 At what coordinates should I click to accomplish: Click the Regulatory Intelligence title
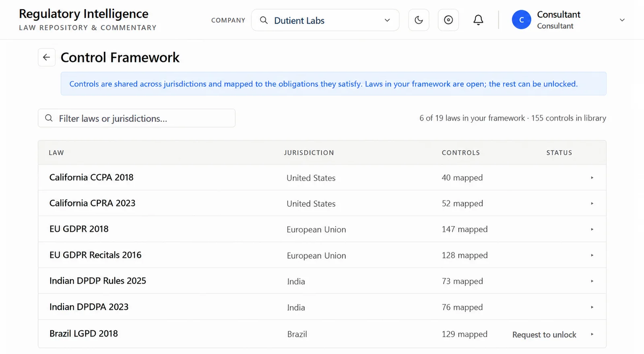[84, 14]
